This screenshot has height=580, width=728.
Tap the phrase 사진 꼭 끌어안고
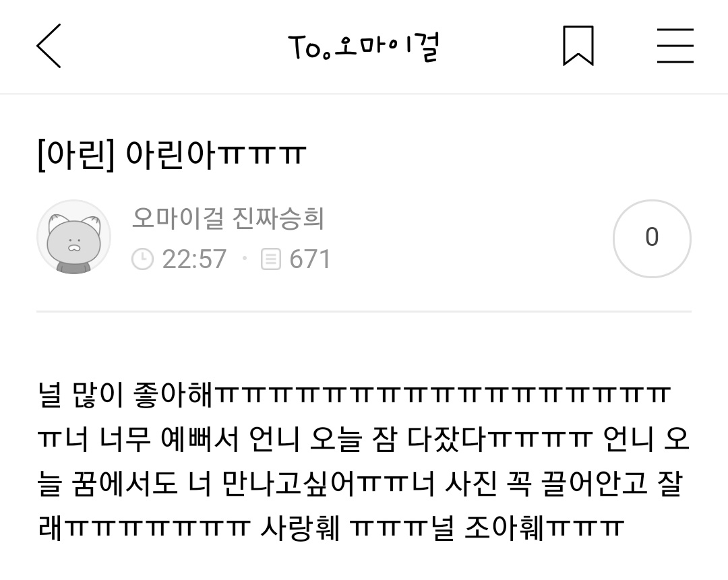pos(547,484)
